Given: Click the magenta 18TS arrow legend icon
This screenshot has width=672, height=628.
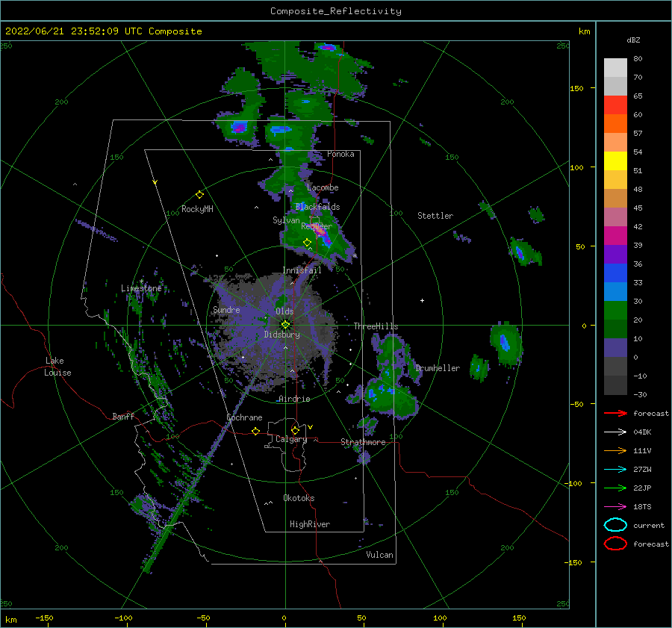Looking at the screenshot, I should click(x=615, y=507).
